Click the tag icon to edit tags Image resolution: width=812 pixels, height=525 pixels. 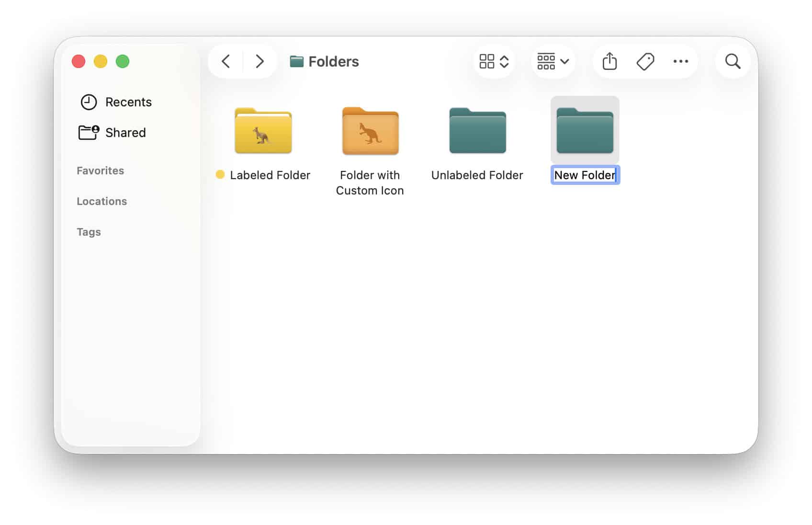pos(645,61)
